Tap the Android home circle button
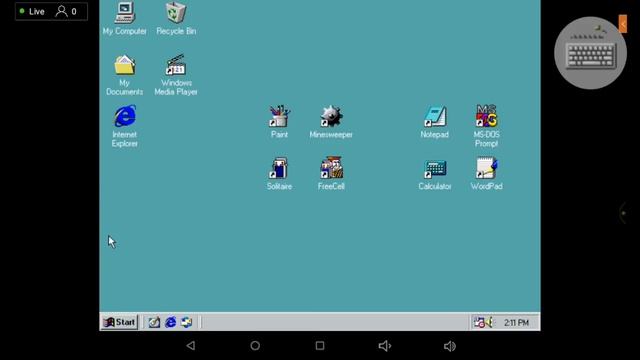 255,346
